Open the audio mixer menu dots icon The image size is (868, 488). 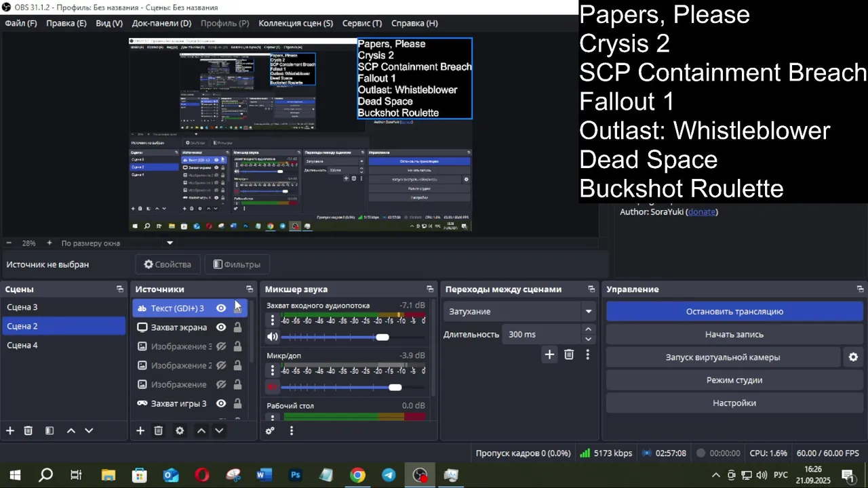(x=292, y=430)
